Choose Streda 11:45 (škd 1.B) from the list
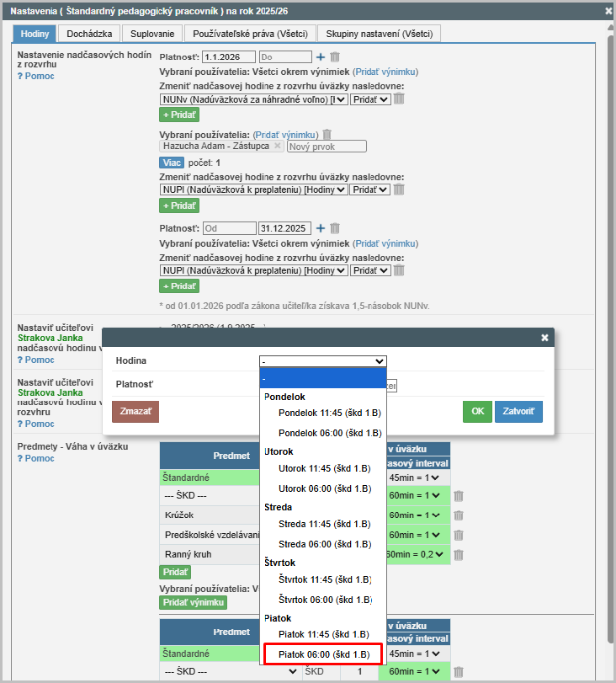Screen dimensions: 616x683 (x=323, y=524)
